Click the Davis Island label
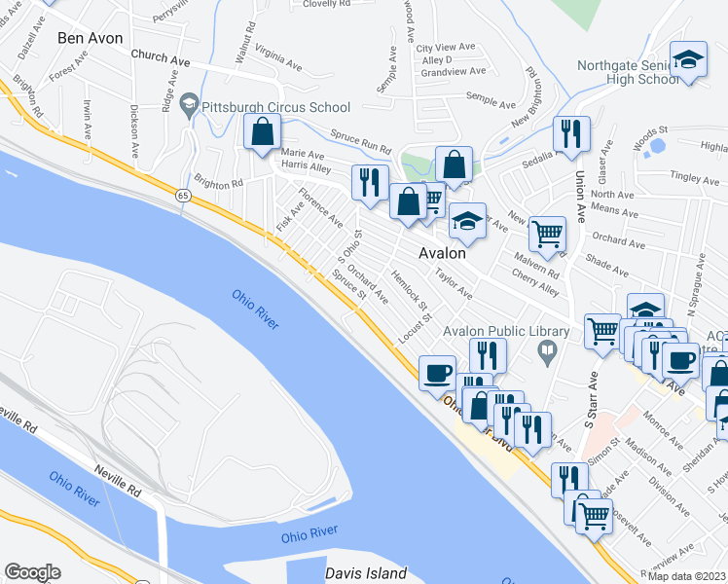 [366, 573]
